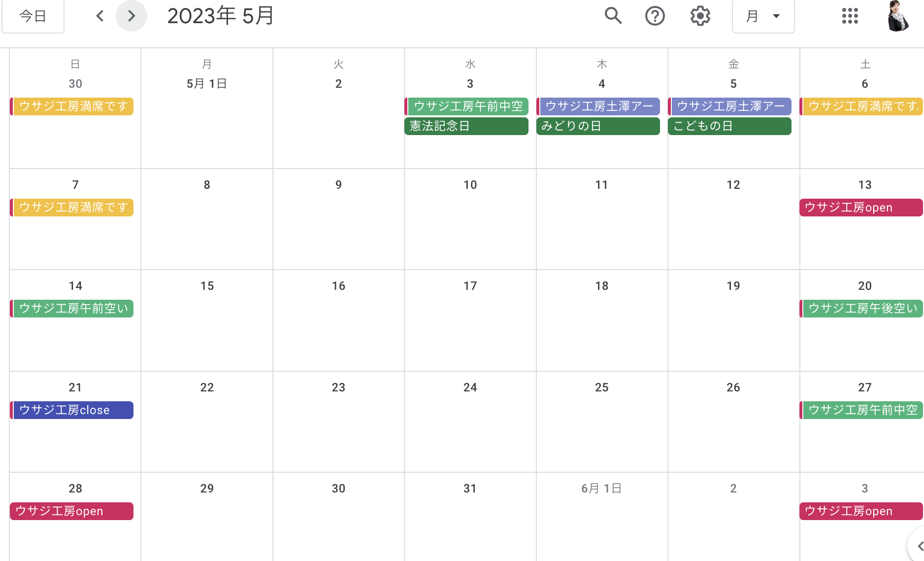Open the 2023年 5月 title date picker
This screenshot has width=924, height=561.
point(220,16)
